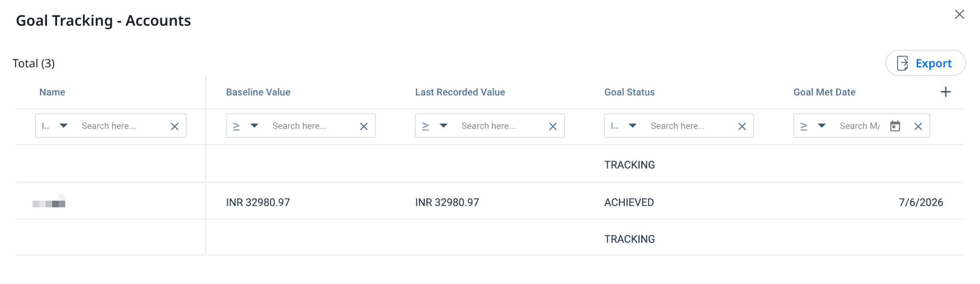Select the last row TRACKING status

[629, 239]
